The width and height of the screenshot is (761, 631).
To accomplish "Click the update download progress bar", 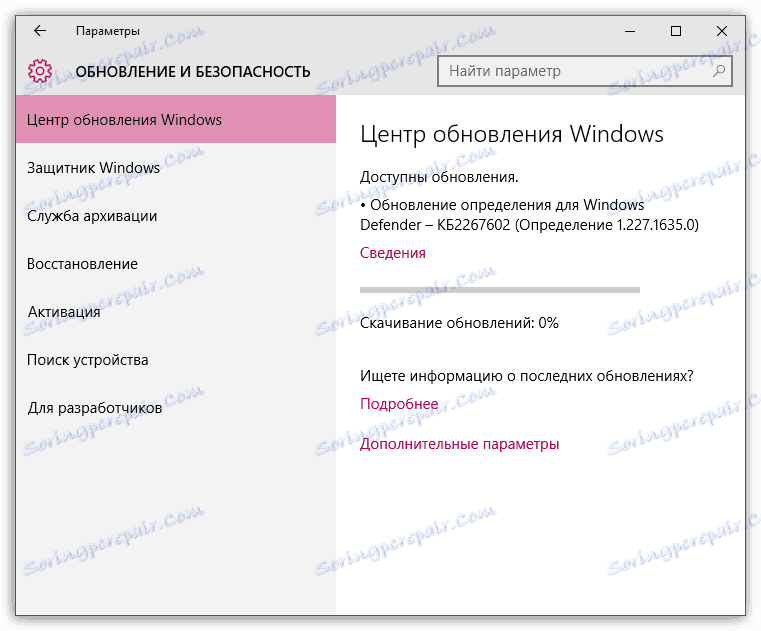I will point(499,290).
